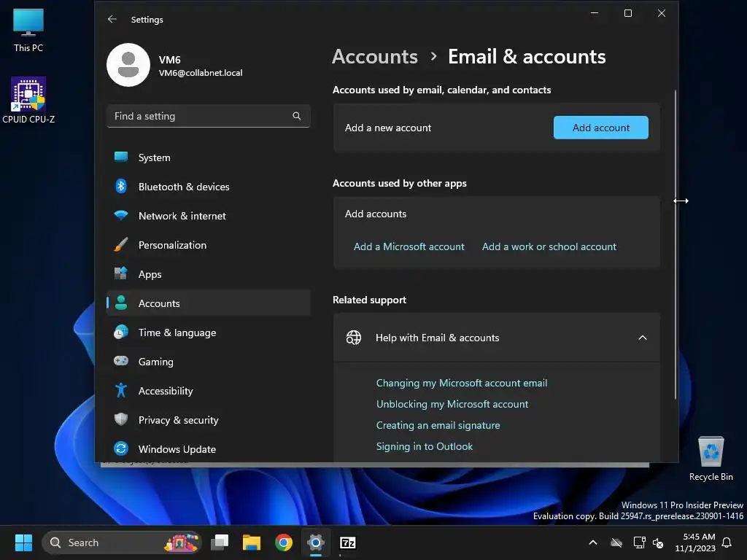Screen dimensions: 747x560
Task: Select Privacy & security in the sidebar
Action: point(209,419)
